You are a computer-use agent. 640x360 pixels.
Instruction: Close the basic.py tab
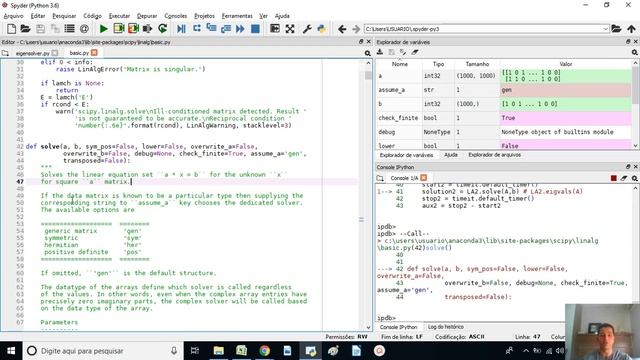point(94,53)
